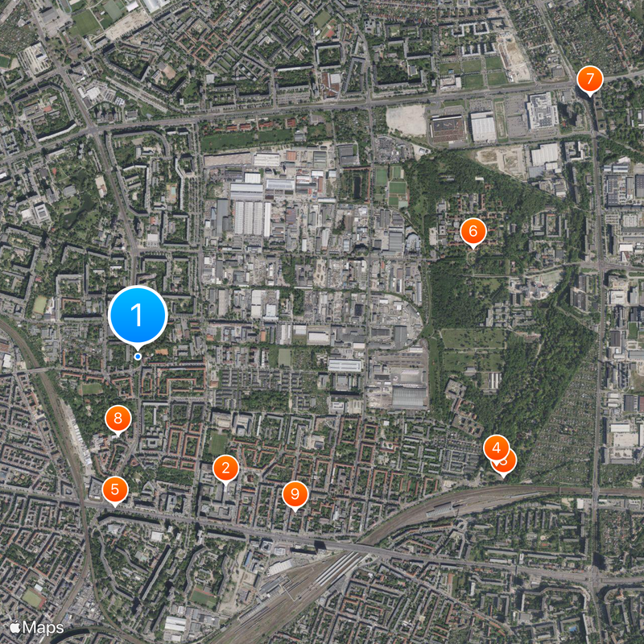Tap the orange map pin labeled 9
644x644 pixels.
pyautogui.click(x=295, y=494)
